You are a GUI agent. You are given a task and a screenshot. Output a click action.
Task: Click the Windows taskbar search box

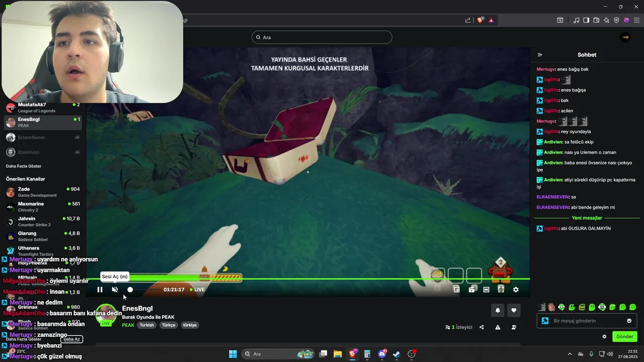click(x=279, y=354)
